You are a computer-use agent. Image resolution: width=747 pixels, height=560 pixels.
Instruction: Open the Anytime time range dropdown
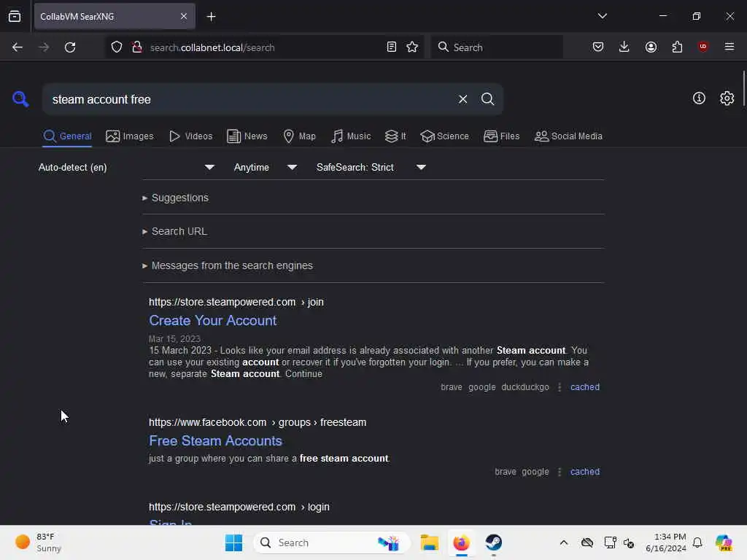coord(265,167)
